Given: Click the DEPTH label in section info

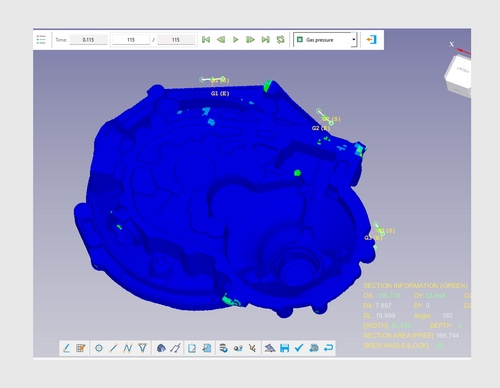Looking at the screenshot, I should point(440,325).
